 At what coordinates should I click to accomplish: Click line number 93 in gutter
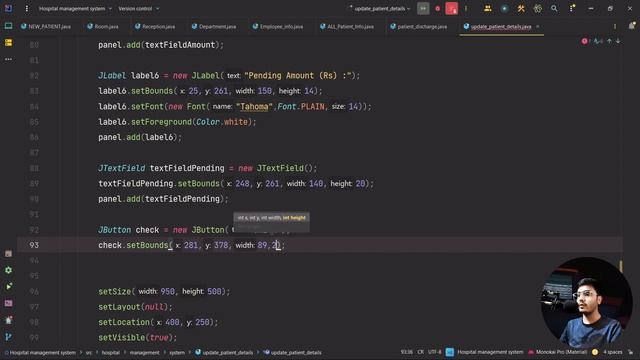(34, 245)
